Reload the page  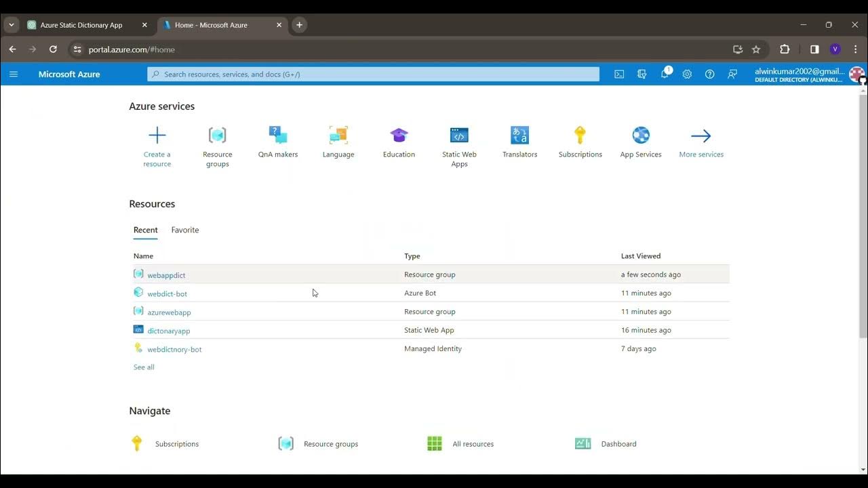(53, 49)
